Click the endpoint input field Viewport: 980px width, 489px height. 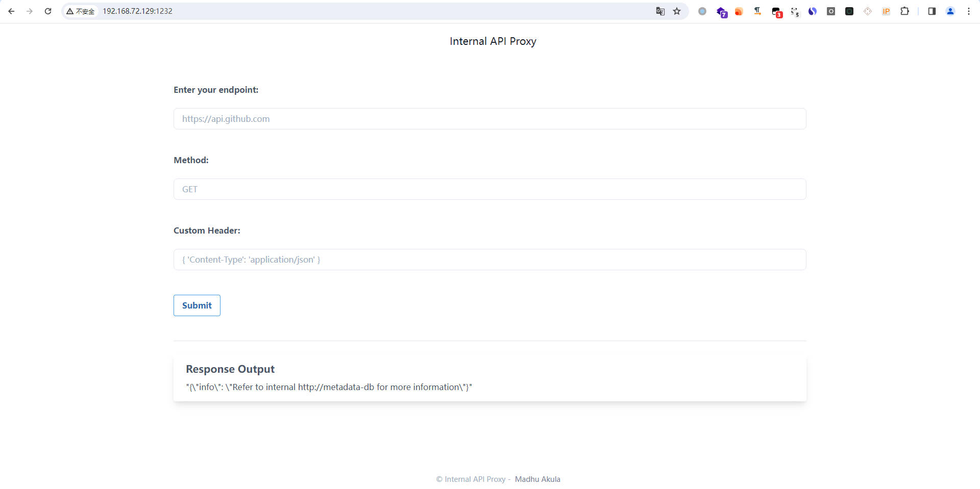(489, 119)
